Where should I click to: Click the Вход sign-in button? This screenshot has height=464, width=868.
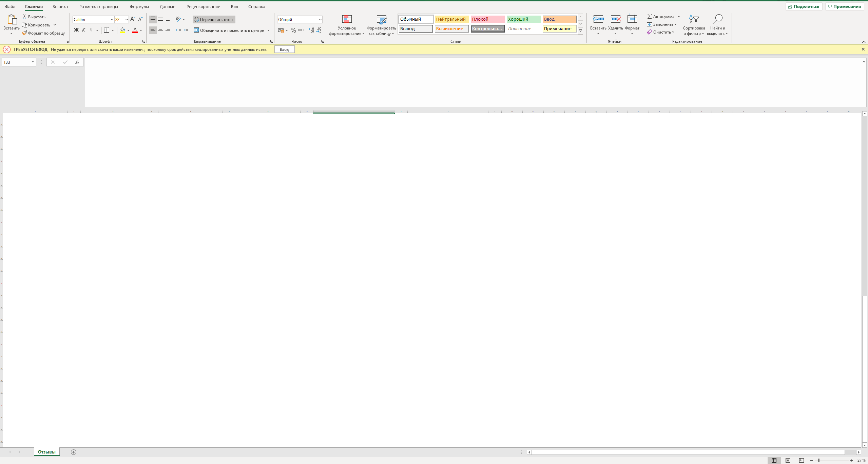pyautogui.click(x=284, y=49)
